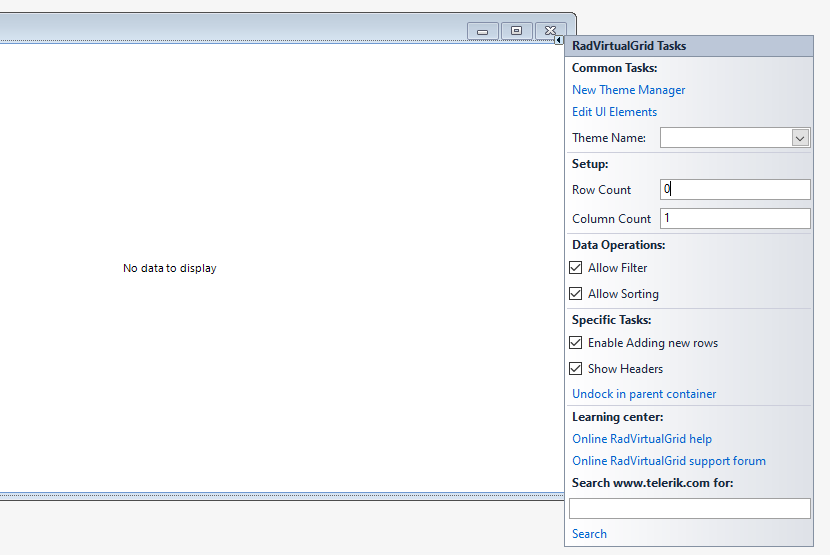Click the Theme Name label
Screen dimensions: 830x555
click(x=609, y=138)
